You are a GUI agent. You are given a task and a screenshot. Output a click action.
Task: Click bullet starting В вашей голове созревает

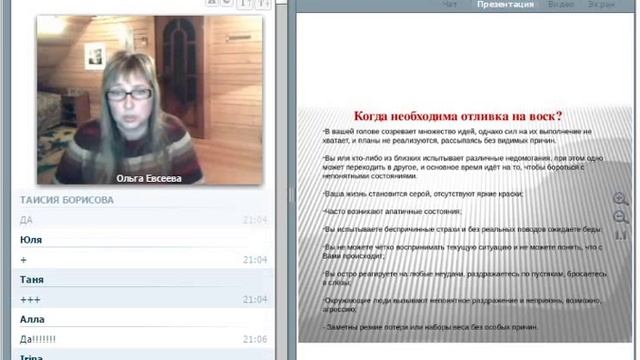tap(457, 136)
